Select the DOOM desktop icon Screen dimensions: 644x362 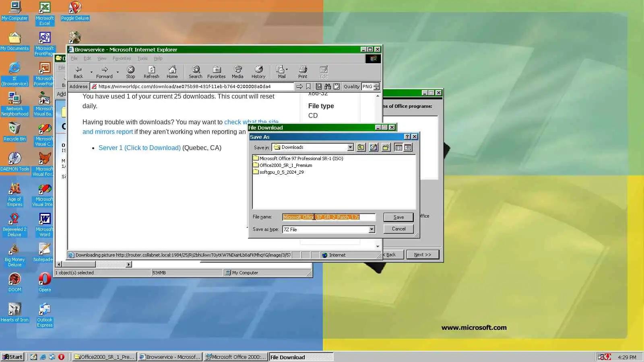[15, 283]
